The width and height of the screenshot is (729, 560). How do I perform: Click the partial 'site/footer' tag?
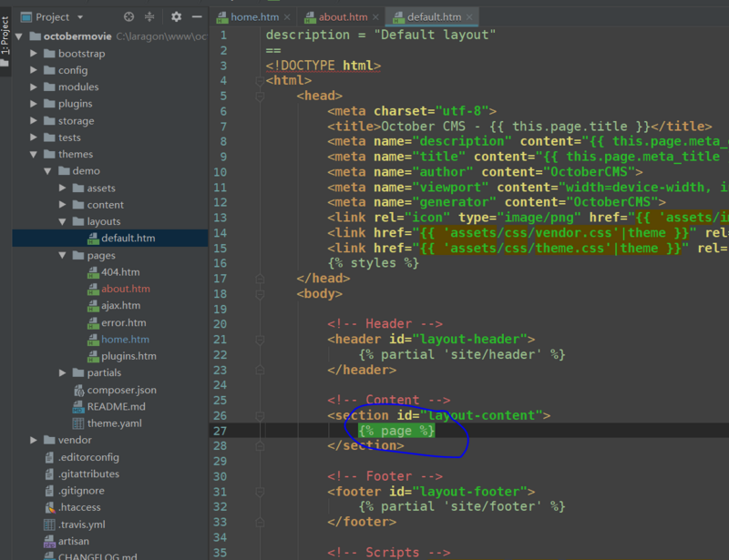[462, 506]
